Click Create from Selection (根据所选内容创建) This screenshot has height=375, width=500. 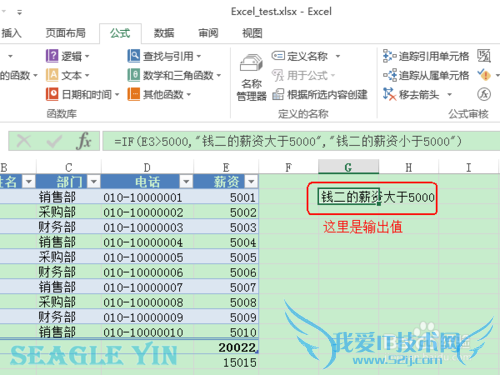[320, 95]
